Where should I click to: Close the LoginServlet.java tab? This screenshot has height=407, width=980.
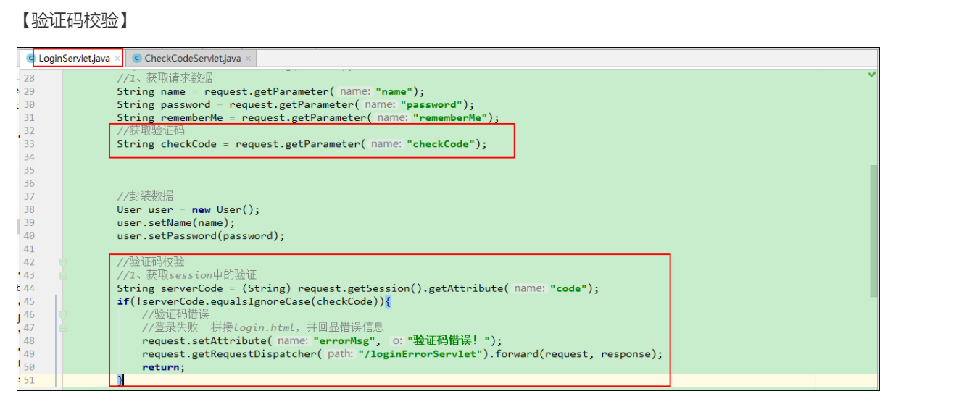tap(117, 59)
